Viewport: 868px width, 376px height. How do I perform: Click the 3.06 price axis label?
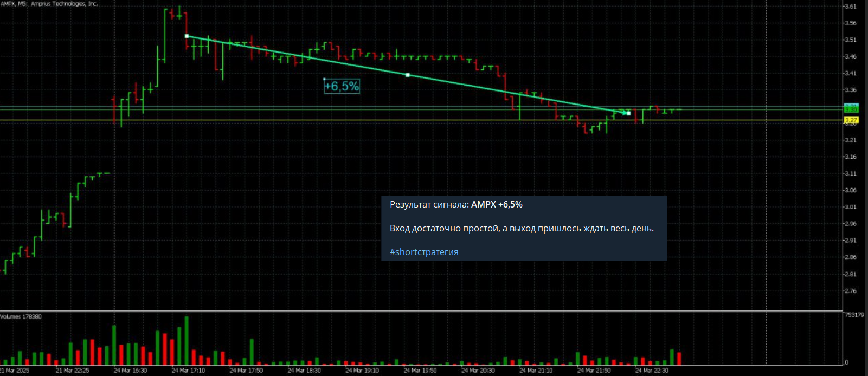coord(850,190)
